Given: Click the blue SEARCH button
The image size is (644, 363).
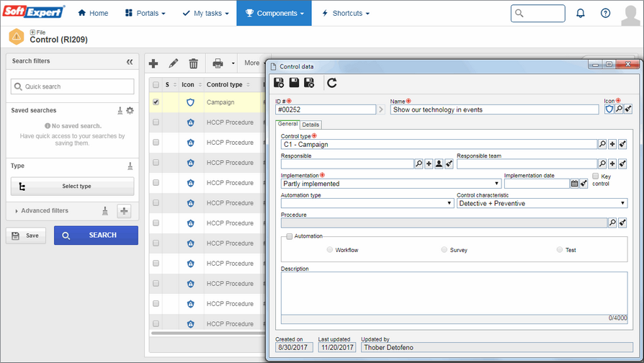Looking at the screenshot, I should coord(96,236).
